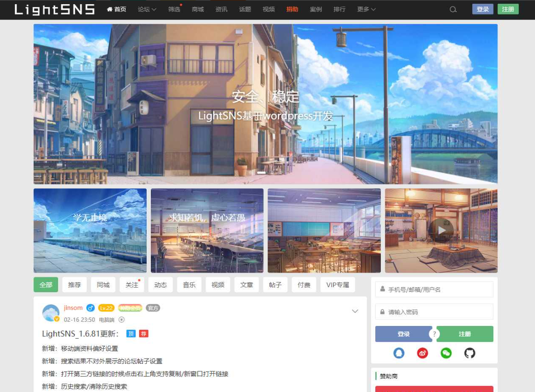
Task: Click the main banner 安全、稳定
Action: click(266, 104)
